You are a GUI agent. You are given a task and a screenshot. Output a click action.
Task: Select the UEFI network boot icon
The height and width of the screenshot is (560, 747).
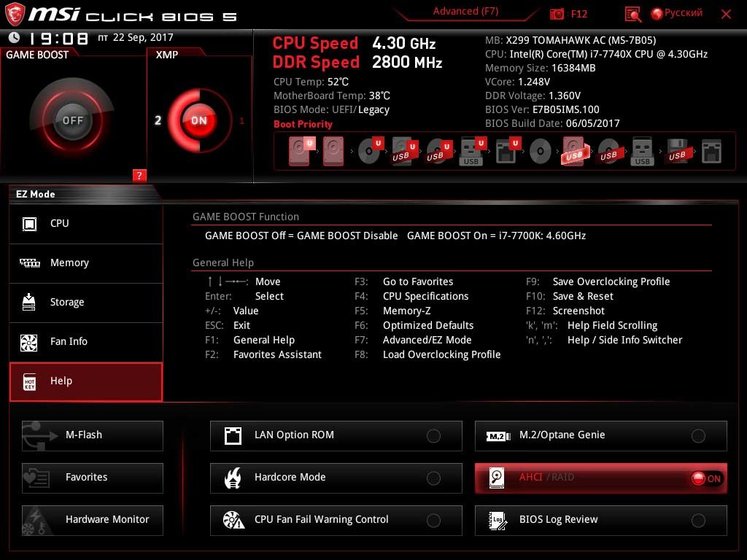tap(508, 151)
